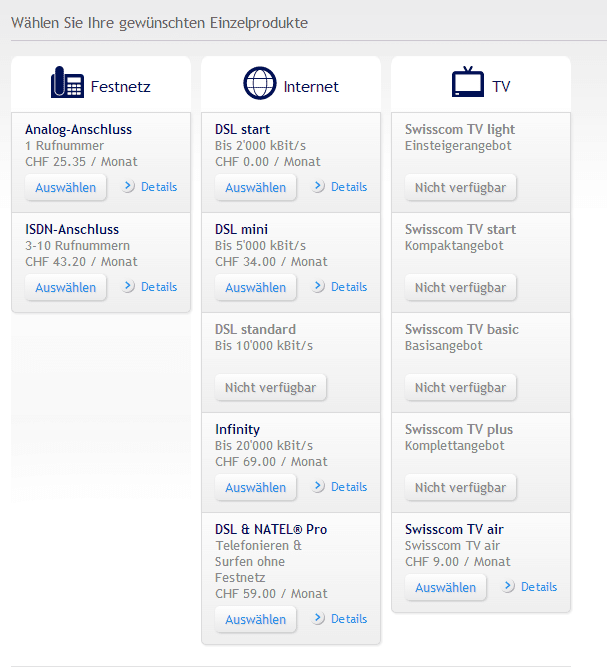Image resolution: width=607 pixels, height=669 pixels.
Task: Click the DSL standard title
Action: [256, 329]
